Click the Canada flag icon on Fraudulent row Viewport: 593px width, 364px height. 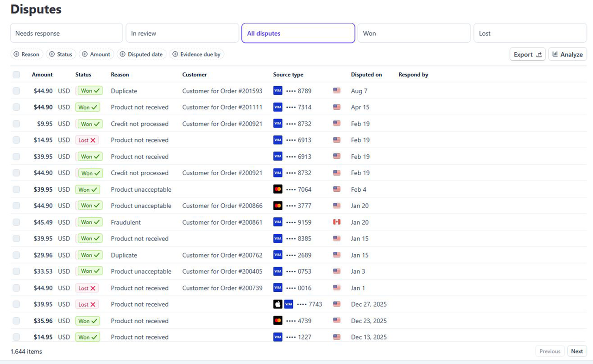tap(337, 222)
